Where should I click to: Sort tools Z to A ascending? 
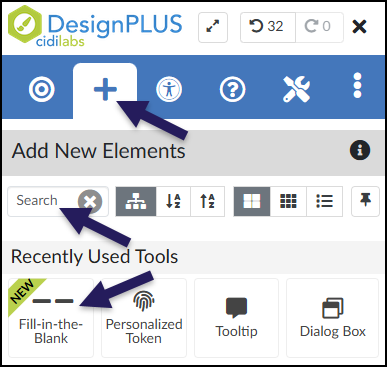tap(208, 201)
